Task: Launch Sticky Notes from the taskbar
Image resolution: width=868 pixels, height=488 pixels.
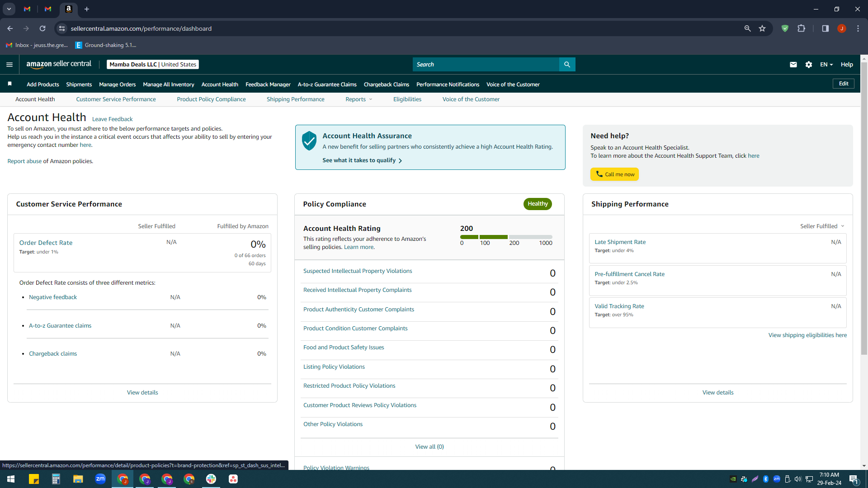Action: click(34, 479)
